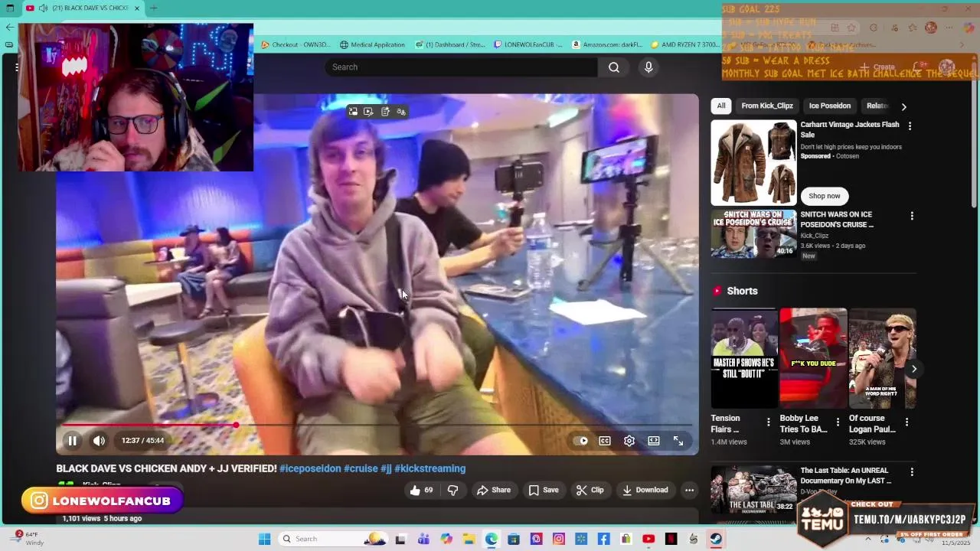Open Windows Start menu

tap(264, 539)
